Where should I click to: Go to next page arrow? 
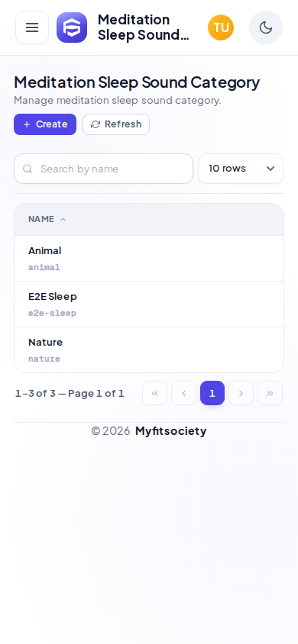tap(241, 393)
